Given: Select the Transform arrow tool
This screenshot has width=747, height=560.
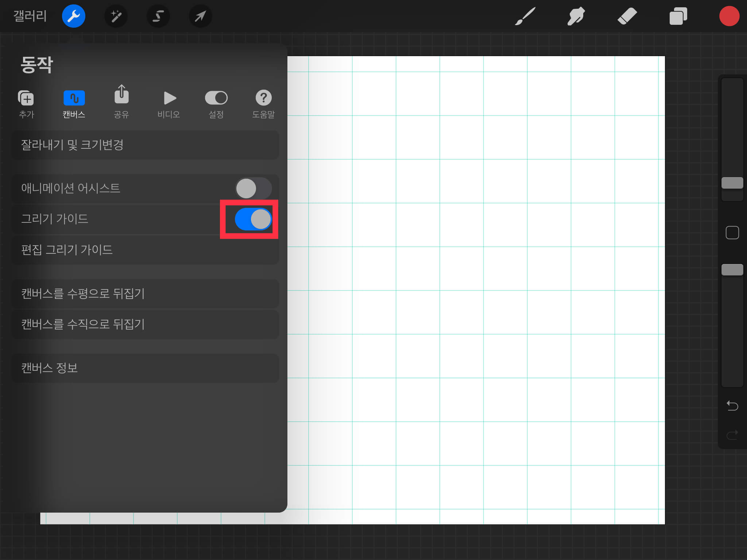Looking at the screenshot, I should pyautogui.click(x=200, y=16).
